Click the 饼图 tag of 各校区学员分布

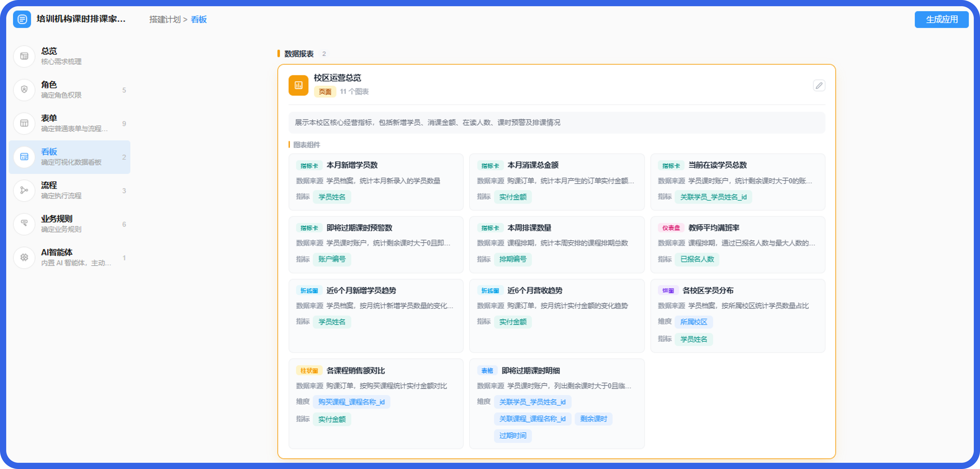668,290
